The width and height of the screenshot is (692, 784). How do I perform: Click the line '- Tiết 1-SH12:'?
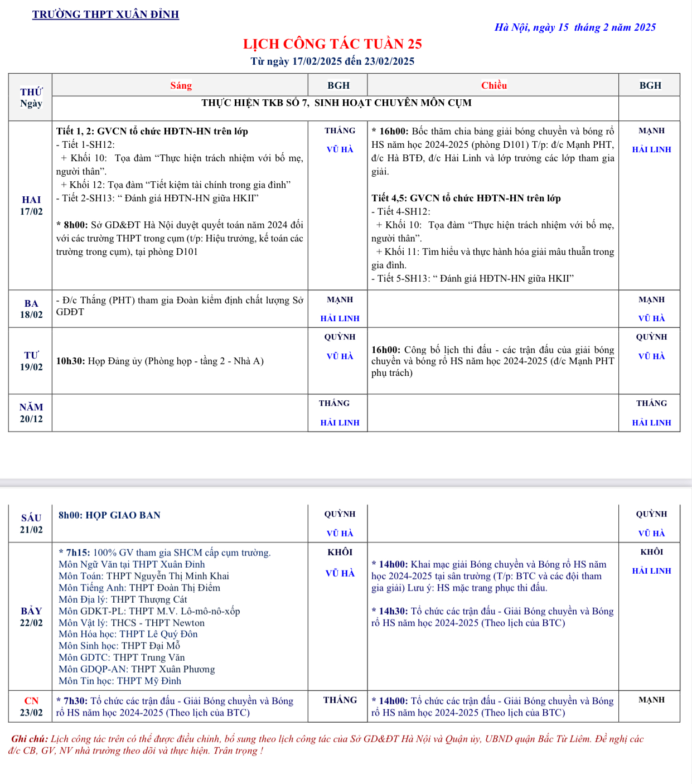coord(85,145)
